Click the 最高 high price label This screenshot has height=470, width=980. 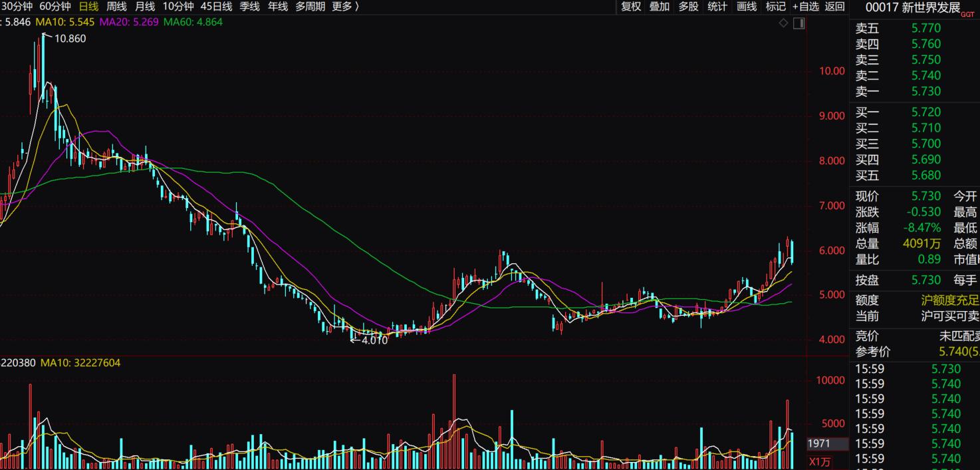[965, 212]
